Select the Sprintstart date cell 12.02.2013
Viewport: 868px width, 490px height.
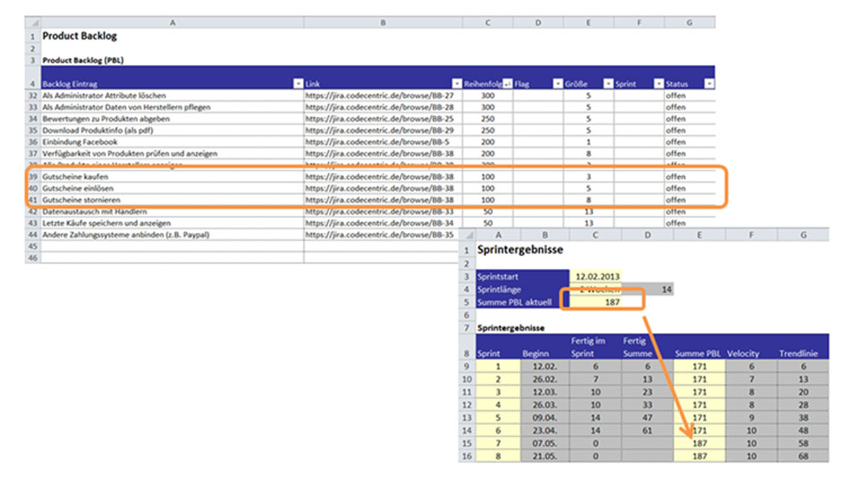(596, 276)
